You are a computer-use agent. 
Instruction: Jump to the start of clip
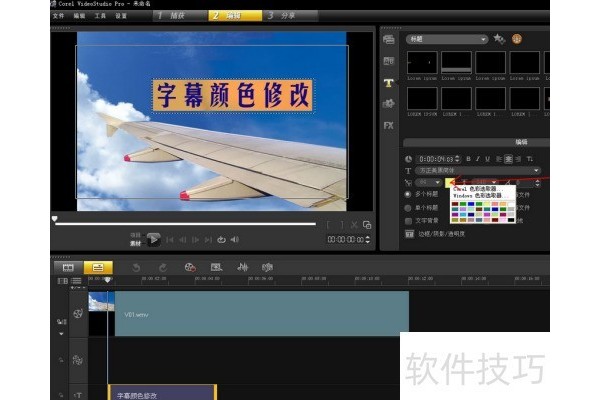170,240
